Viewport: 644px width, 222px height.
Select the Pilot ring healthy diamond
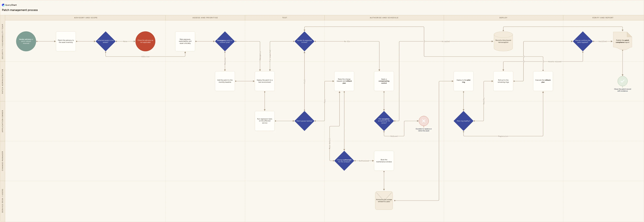(463, 121)
